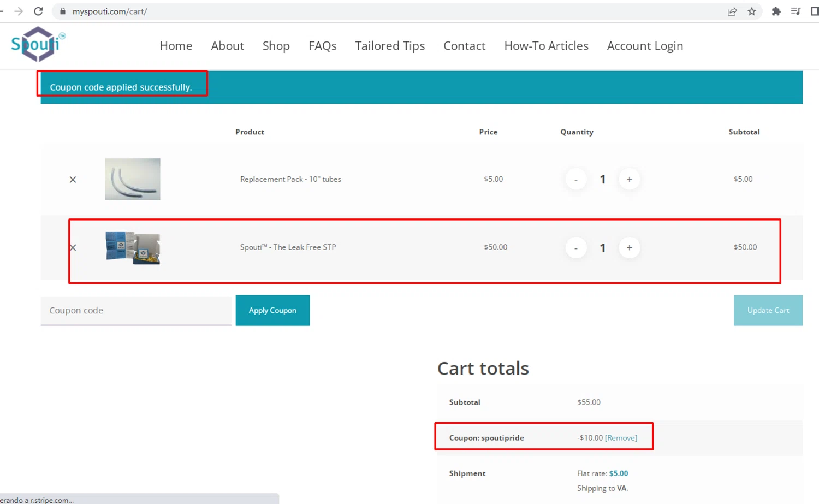Click the Spouti - The Leak Free STP link
Screen dimensions: 819x504
[x=288, y=247]
